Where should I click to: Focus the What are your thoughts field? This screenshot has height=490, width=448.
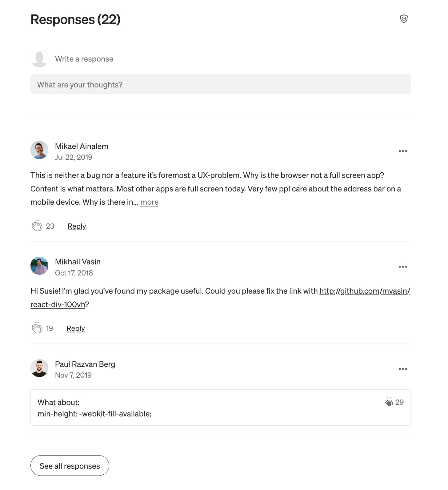(220, 84)
